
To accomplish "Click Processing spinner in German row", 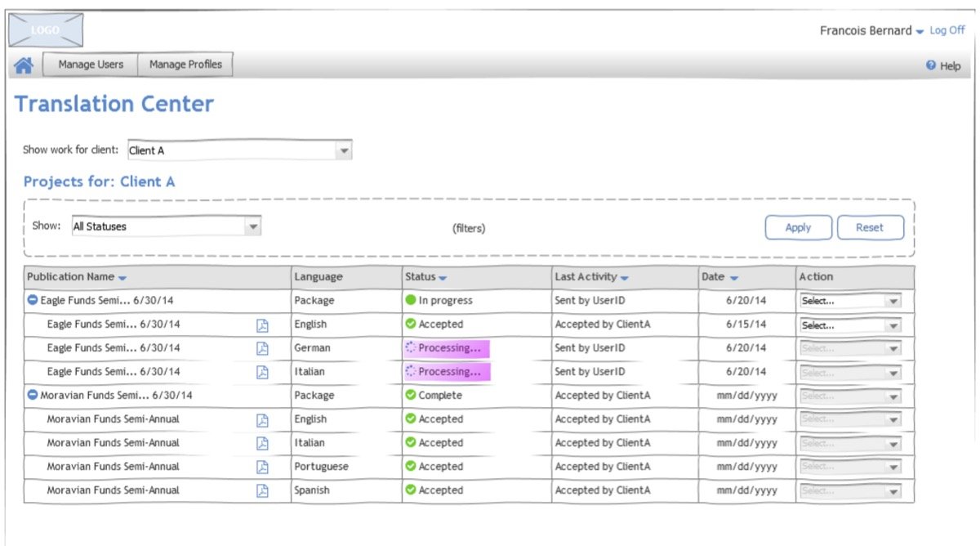I will 411,348.
